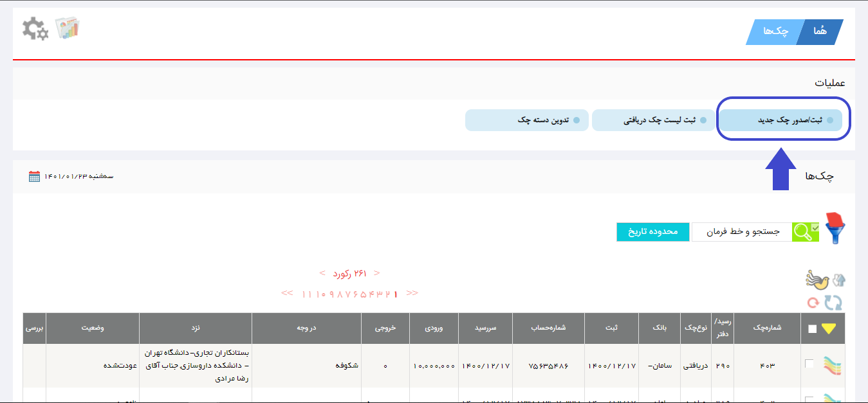This screenshot has height=403, width=868.
Task: Click the ثبت column header
Action: (x=611, y=328)
